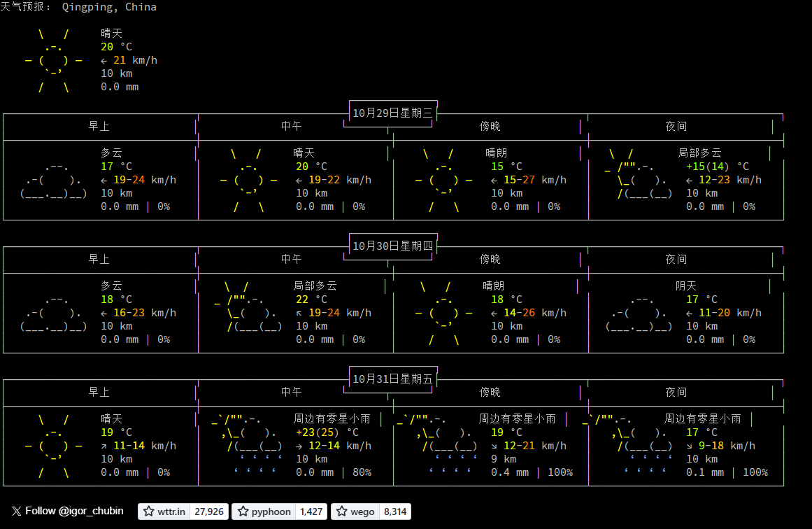Select the 10月31日星期五 date header
This screenshot has height=529, width=812.
coord(392,379)
